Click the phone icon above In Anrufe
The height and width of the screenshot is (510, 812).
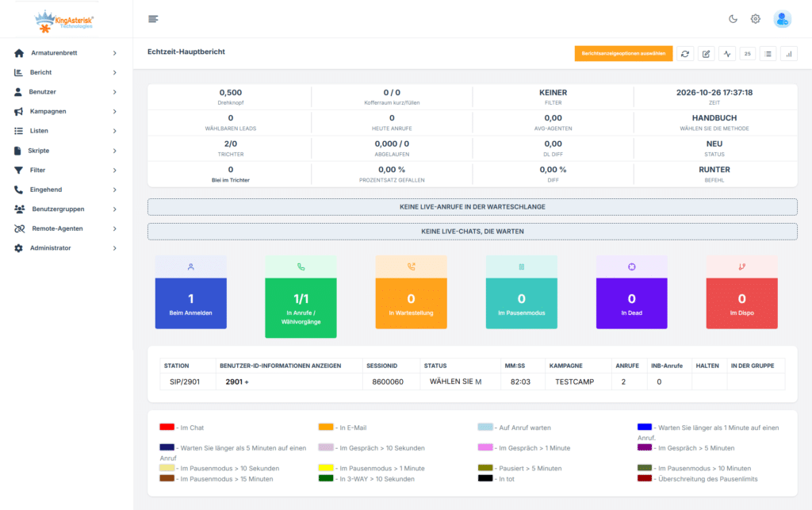tap(301, 267)
